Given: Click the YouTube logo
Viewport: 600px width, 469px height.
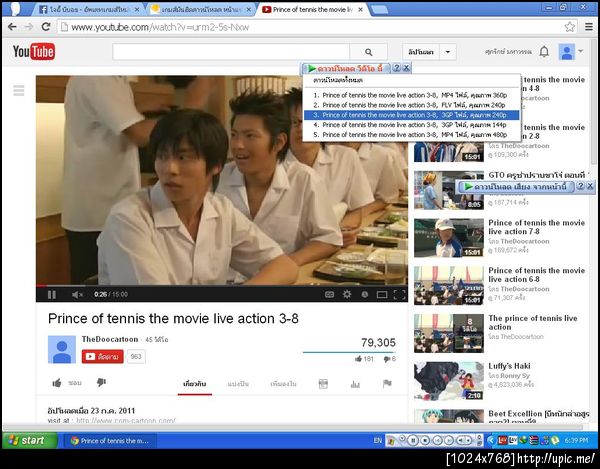Looking at the screenshot, I should [x=34, y=52].
